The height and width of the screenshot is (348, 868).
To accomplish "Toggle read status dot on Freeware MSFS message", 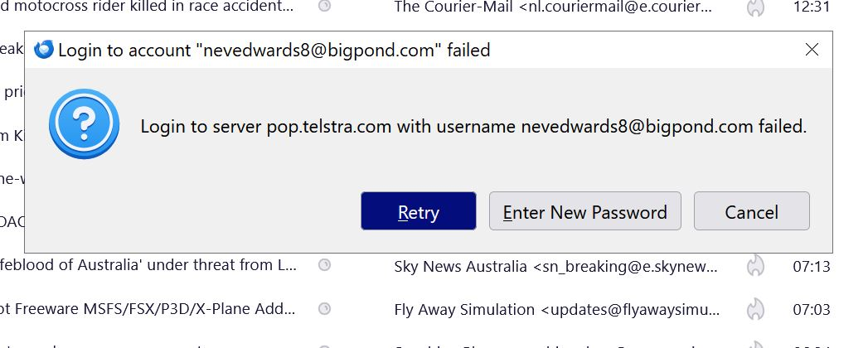I will click(x=325, y=308).
